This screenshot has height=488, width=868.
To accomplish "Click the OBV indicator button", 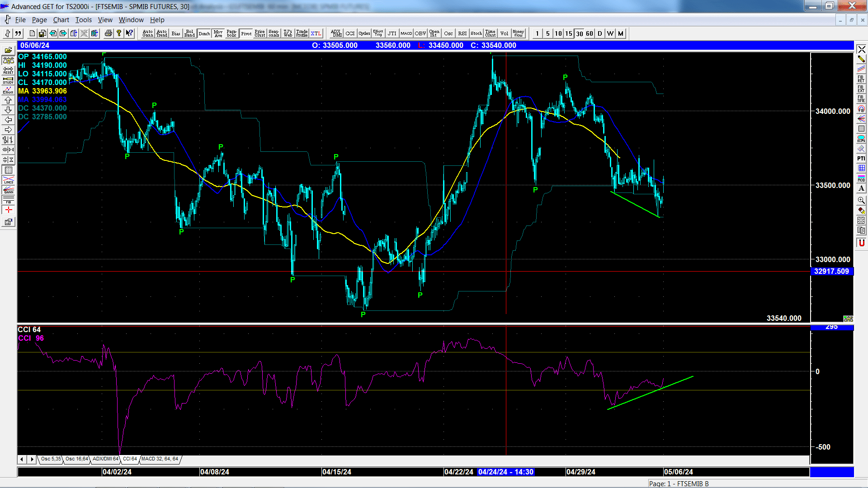I will [x=420, y=33].
